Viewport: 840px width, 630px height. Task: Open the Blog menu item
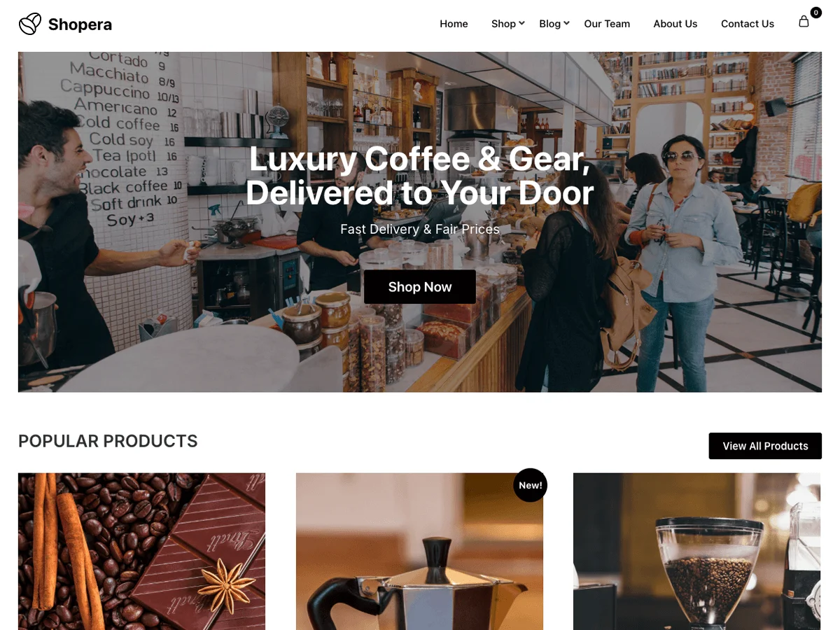(x=549, y=24)
